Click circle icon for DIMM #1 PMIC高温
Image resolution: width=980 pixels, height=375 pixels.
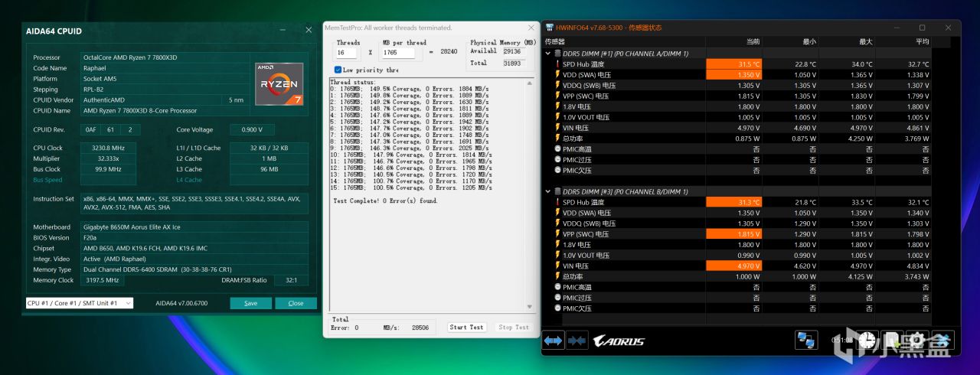pyautogui.click(x=557, y=149)
